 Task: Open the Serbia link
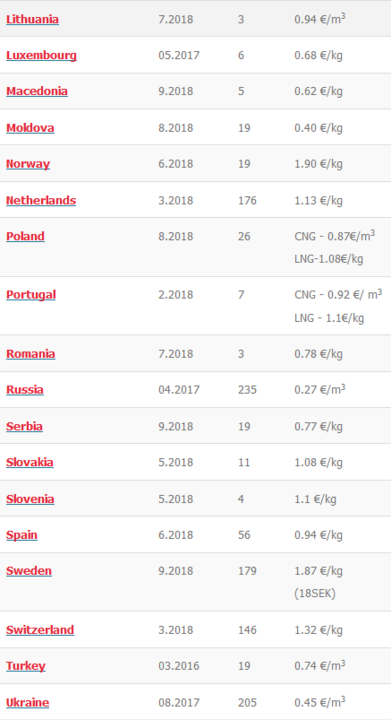tap(24, 426)
